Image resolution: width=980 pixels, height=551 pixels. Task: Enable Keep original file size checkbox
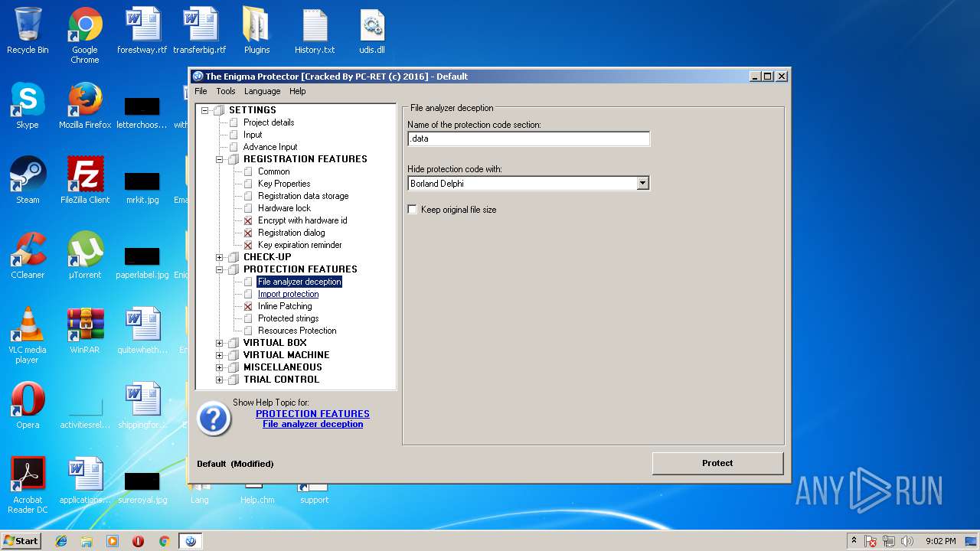tap(413, 209)
